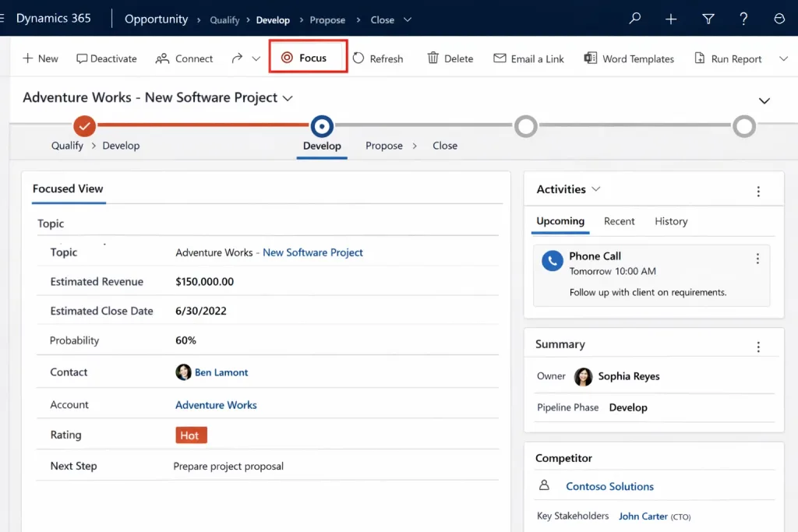The image size is (798, 532).
Task: Open help via the question mark icon
Action: [x=743, y=19]
